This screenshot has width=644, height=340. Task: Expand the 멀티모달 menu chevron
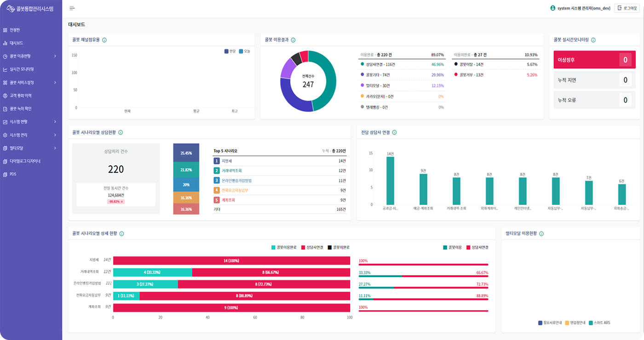point(55,148)
